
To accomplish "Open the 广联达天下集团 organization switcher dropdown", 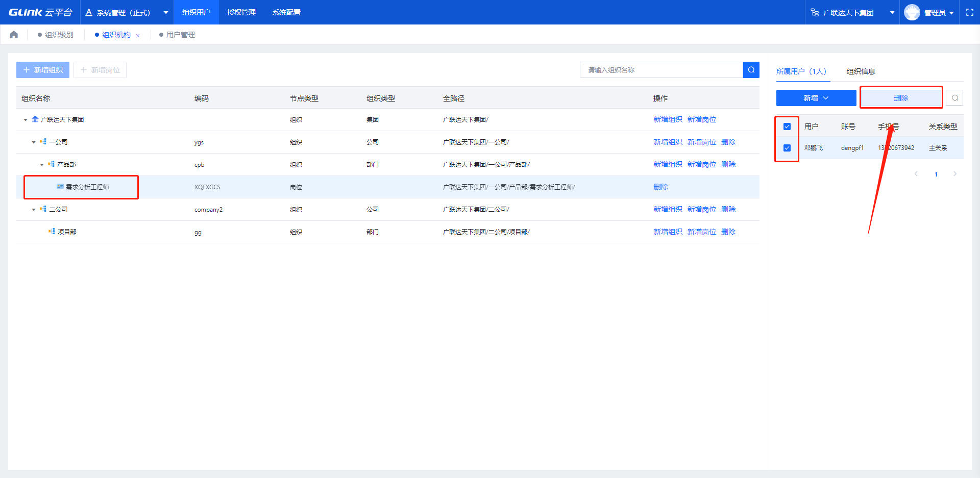I will tap(892, 13).
